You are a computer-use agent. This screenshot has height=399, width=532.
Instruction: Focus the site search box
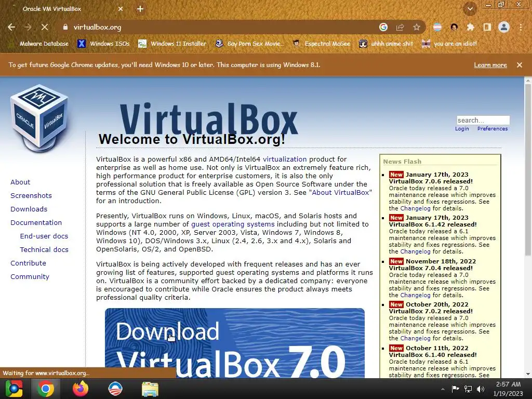pos(483,120)
